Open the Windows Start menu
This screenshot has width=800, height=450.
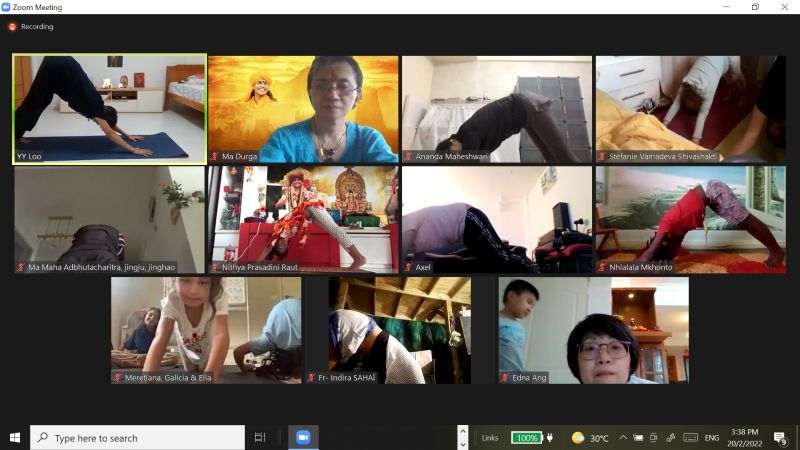tap(15, 437)
